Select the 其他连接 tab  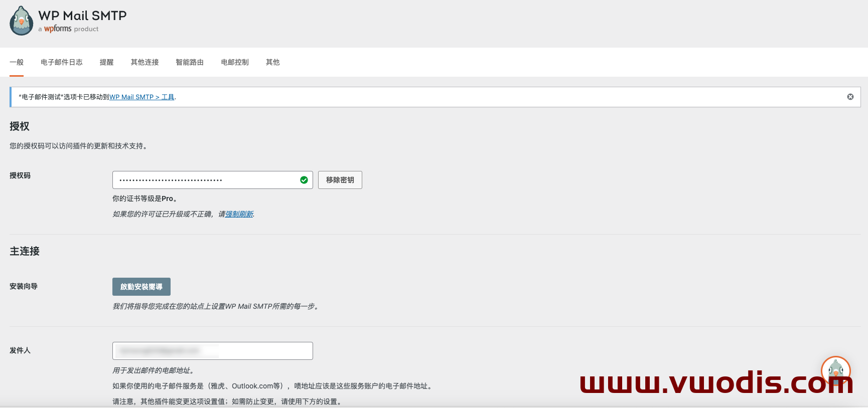tap(144, 62)
